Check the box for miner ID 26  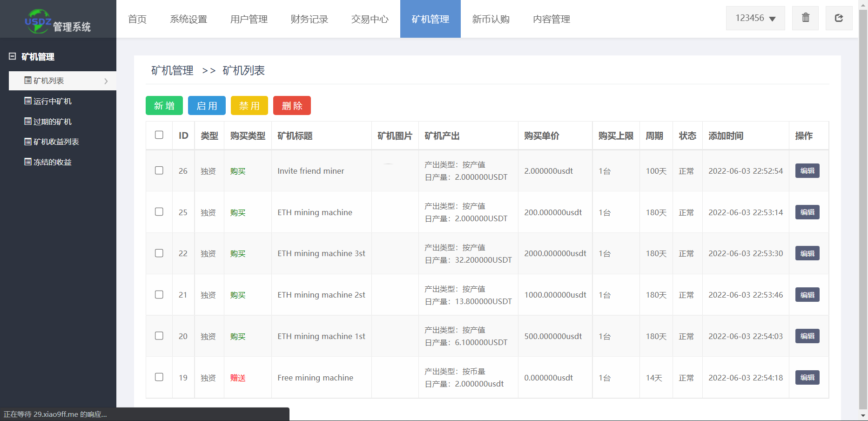click(x=159, y=170)
